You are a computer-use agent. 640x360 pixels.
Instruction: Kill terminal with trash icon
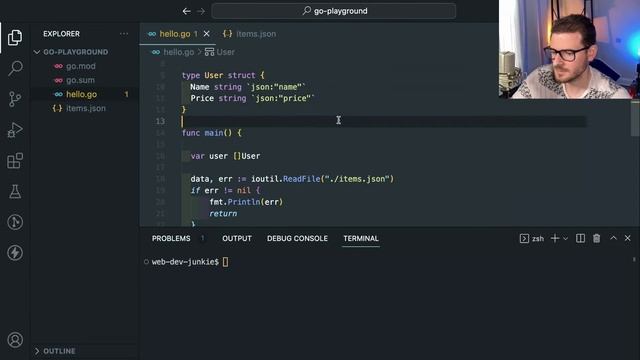(596, 238)
